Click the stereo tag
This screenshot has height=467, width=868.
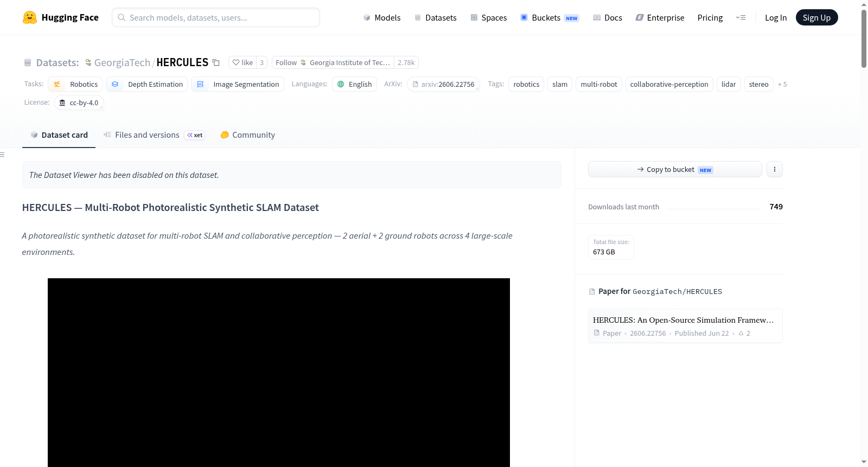[x=759, y=84]
